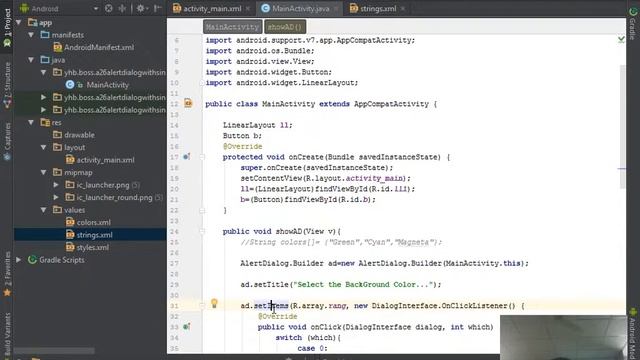The image size is (640, 360).
Task: Open the Favorites tool window tab
Action: pos(7,274)
